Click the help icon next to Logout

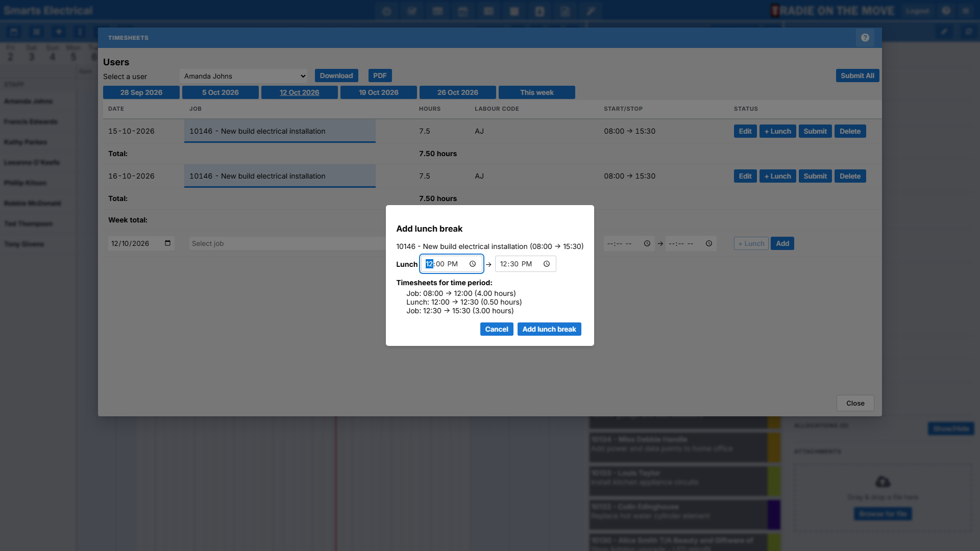click(946, 11)
